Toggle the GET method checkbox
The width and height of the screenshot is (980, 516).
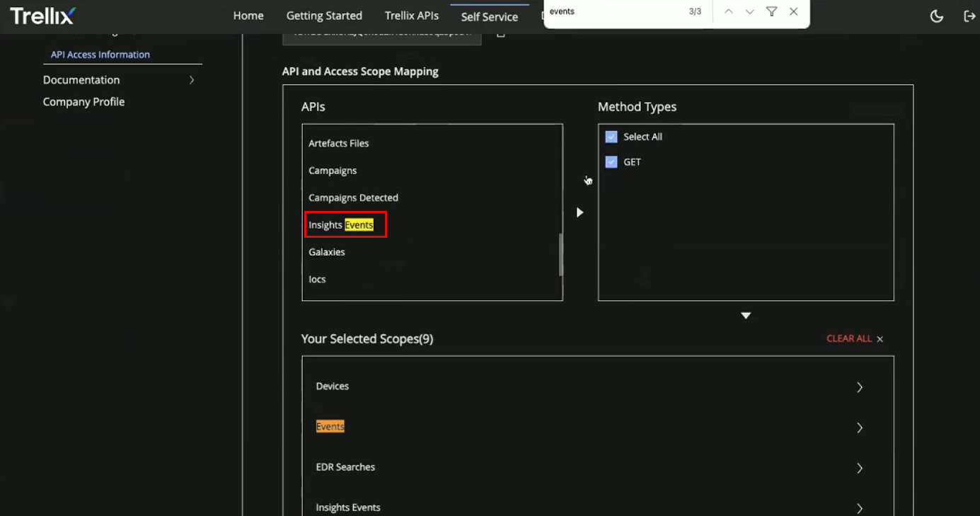[611, 162]
